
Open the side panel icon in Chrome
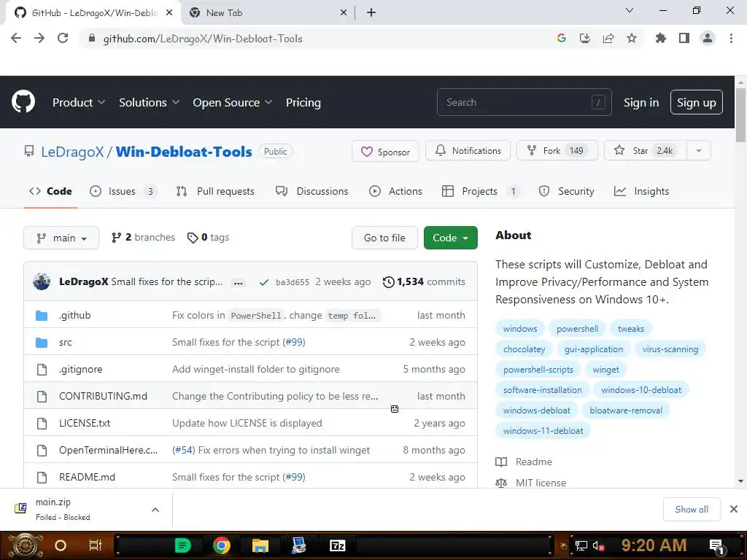(x=684, y=38)
